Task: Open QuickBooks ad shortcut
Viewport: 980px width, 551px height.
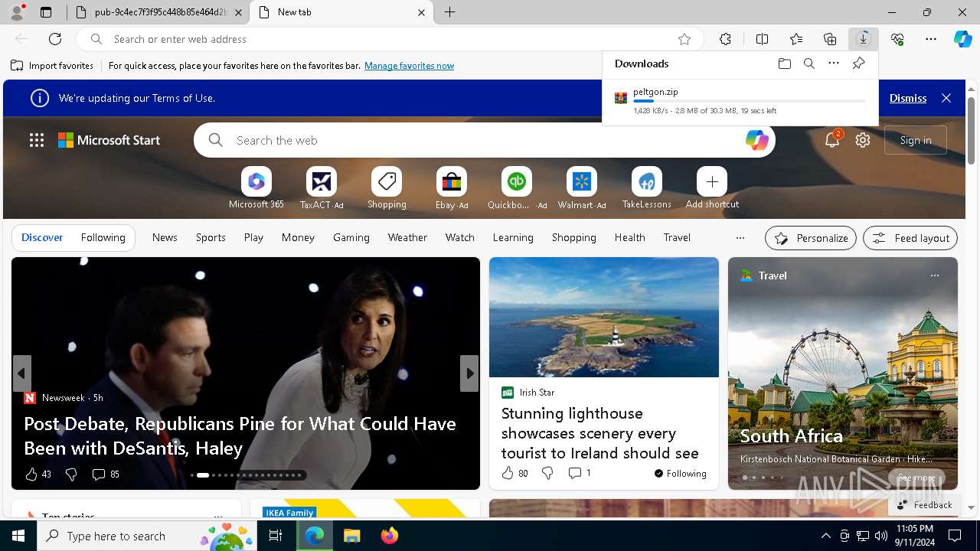Action: (517, 188)
